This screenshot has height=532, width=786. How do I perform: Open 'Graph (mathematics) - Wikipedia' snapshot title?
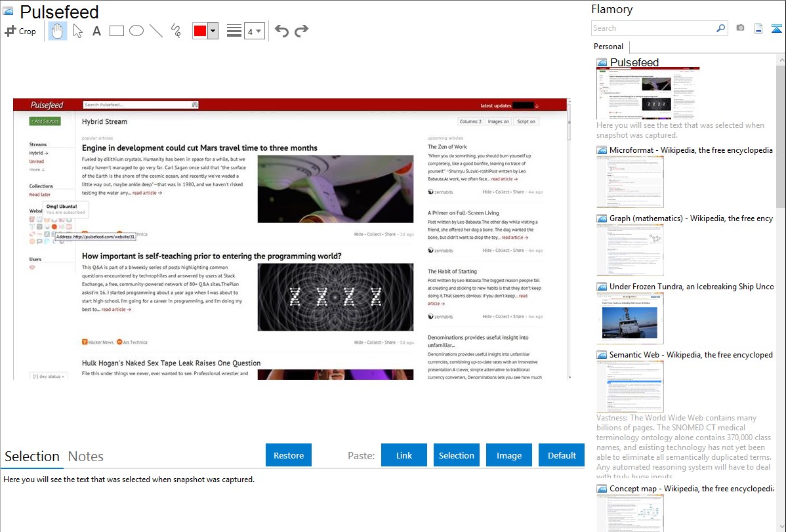pos(691,218)
